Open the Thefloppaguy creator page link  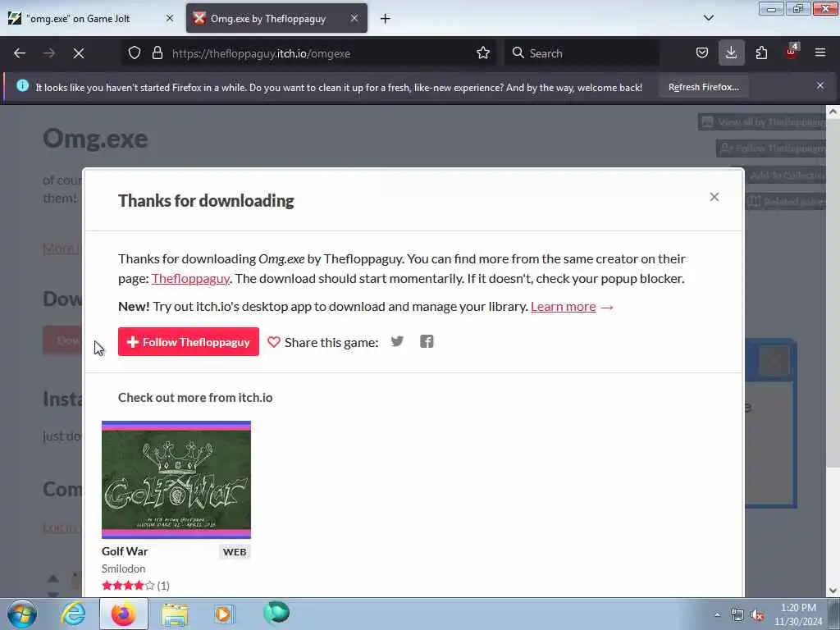tap(190, 279)
